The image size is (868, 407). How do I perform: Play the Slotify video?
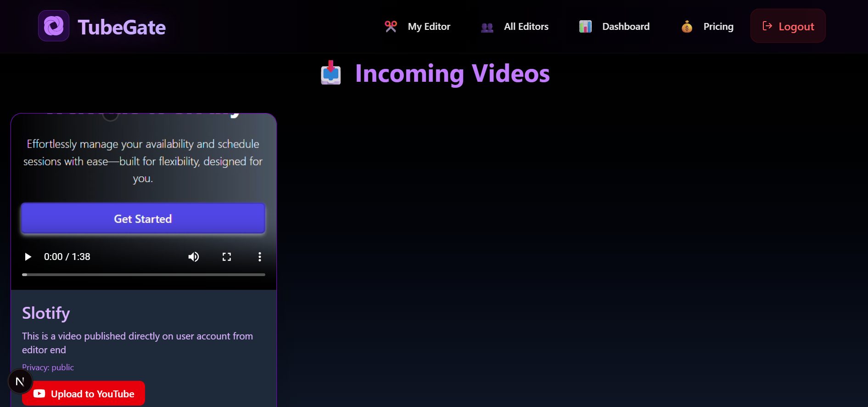[x=28, y=257]
